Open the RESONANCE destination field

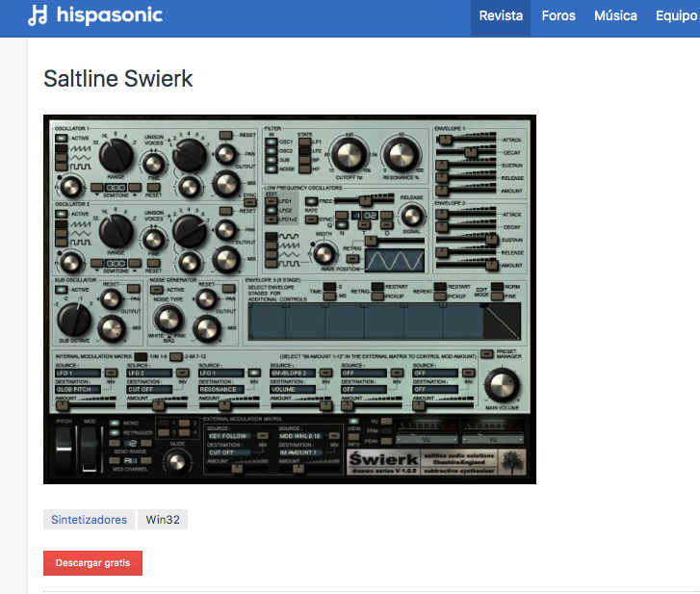pyautogui.click(x=221, y=390)
